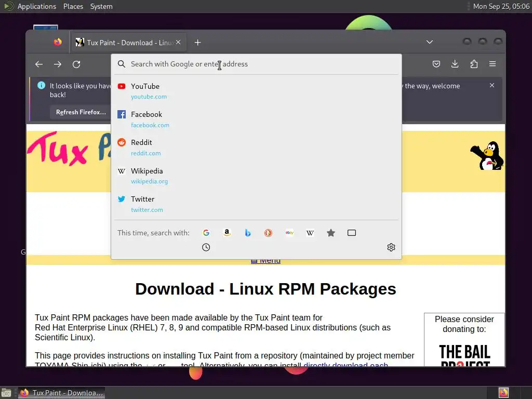
Task: Search this time with Bing
Action: click(x=248, y=233)
